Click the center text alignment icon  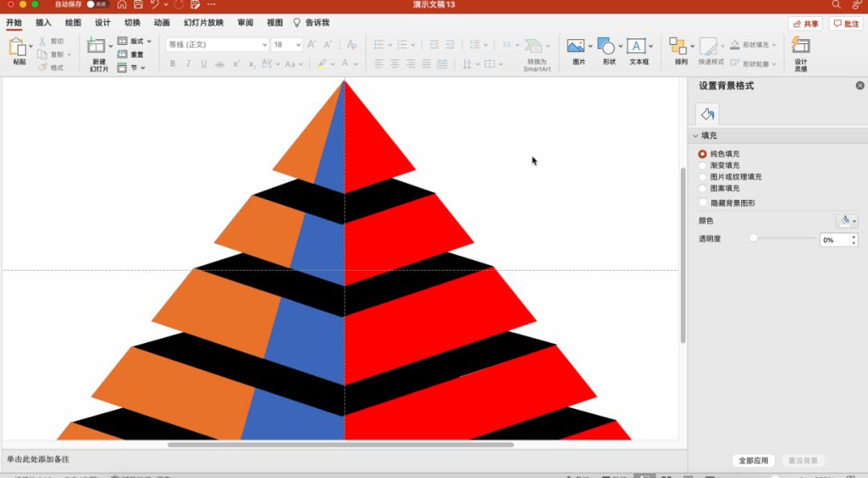(395, 64)
